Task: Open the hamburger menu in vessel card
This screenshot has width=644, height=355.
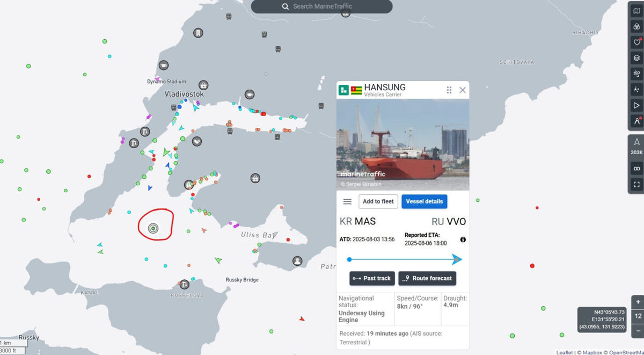Action: click(347, 201)
